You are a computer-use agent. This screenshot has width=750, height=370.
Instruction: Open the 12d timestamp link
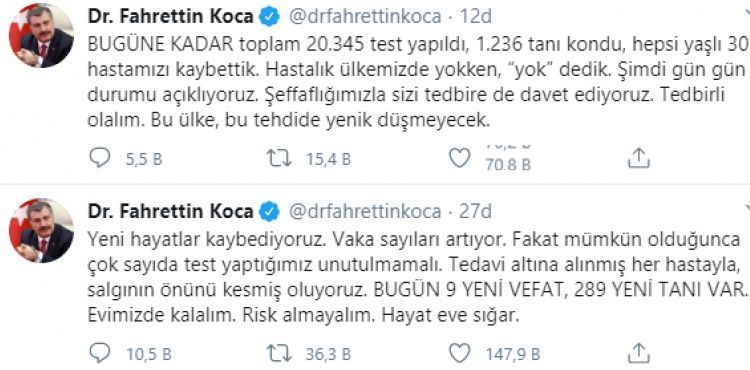[476, 17]
